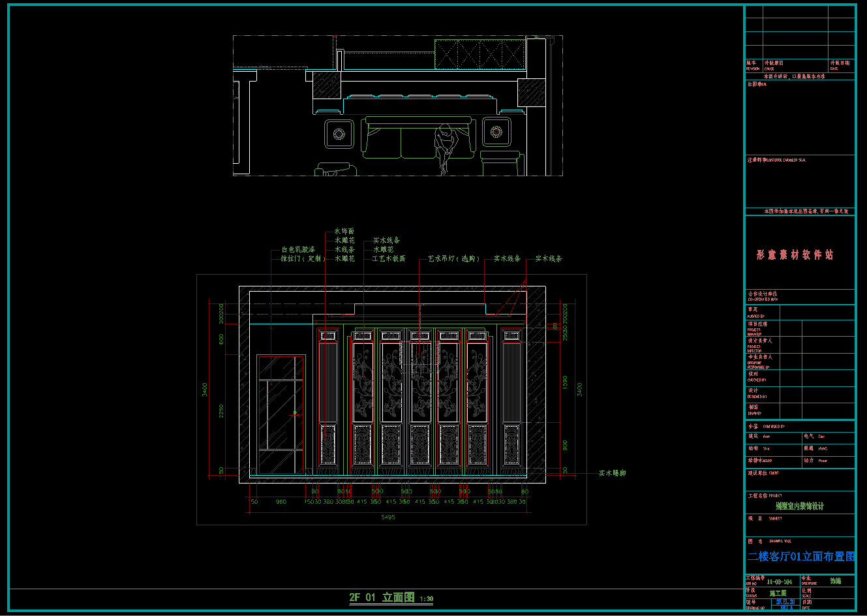The height and width of the screenshot is (616, 867).
Task: Select the 设计负责人 title block label
Action: (x=760, y=341)
